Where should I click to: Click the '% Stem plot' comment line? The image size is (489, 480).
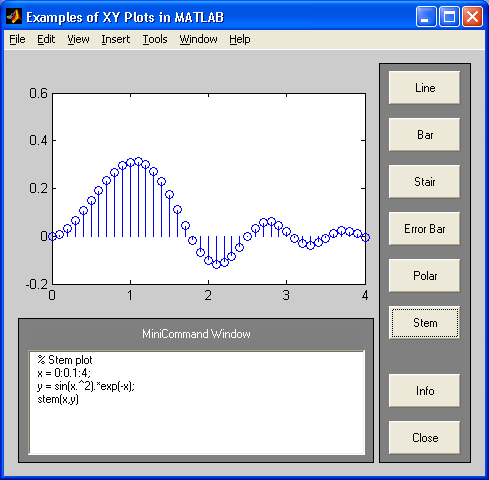65,360
